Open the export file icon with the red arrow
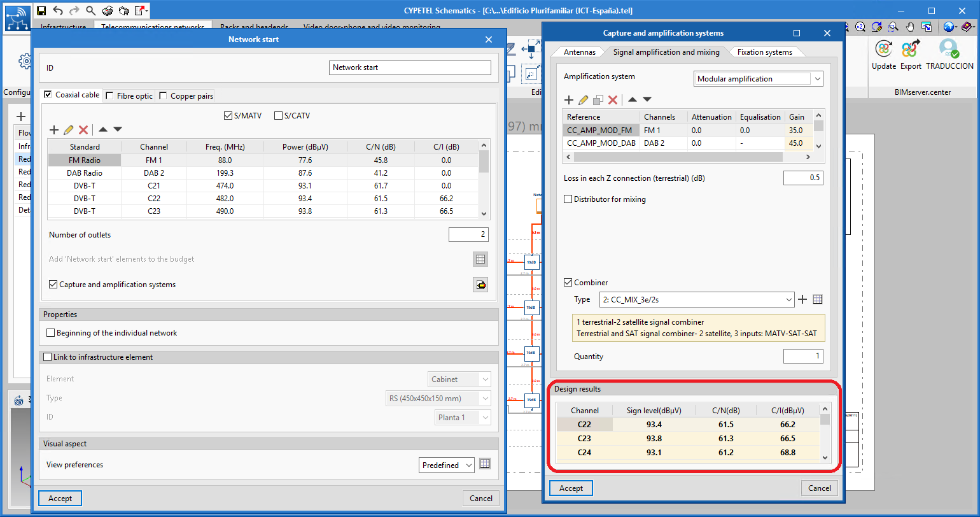This screenshot has height=517, width=980. pyautogui.click(x=139, y=11)
